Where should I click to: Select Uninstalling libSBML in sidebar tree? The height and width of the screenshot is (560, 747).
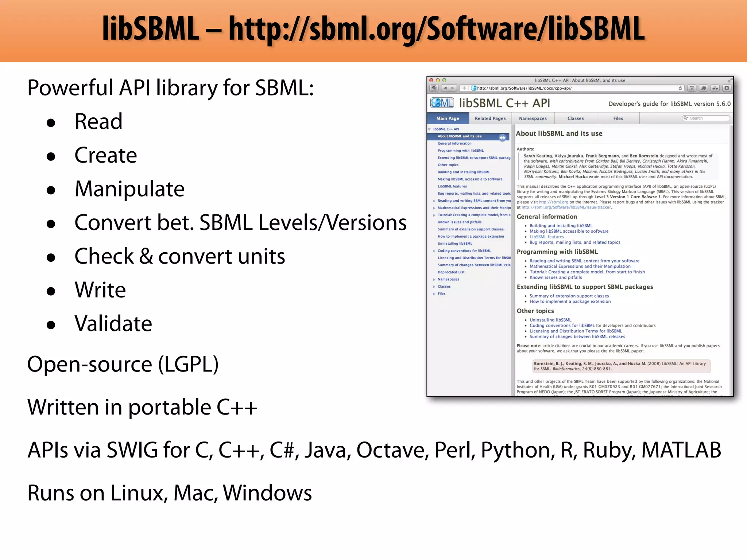[x=455, y=244]
